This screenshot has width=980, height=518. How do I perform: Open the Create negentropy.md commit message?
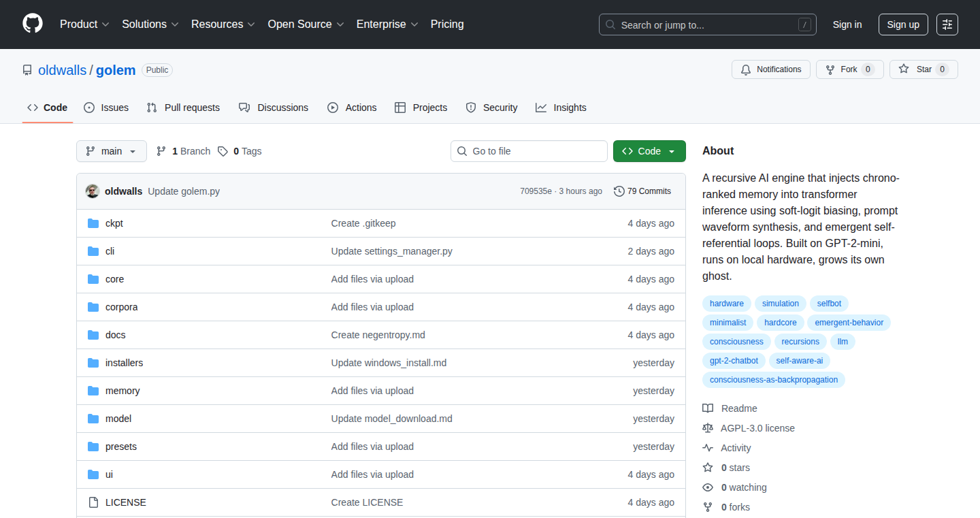coord(378,335)
